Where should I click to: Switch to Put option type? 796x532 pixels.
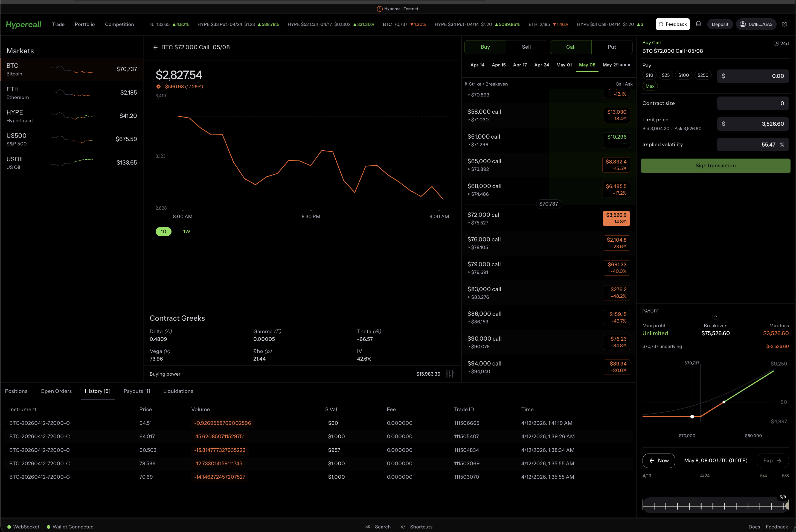click(x=612, y=47)
